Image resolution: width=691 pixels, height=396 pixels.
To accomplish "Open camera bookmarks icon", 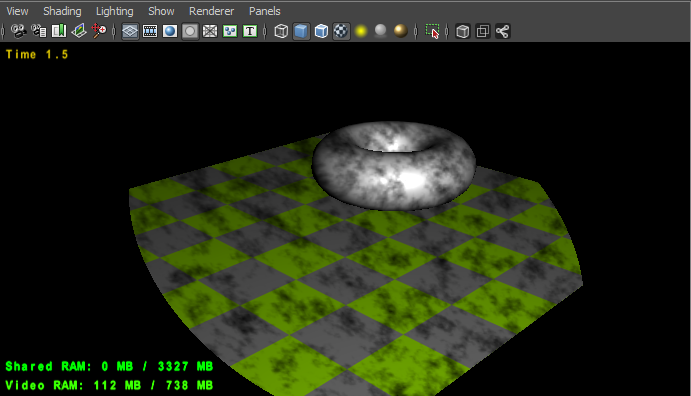I will (59, 31).
